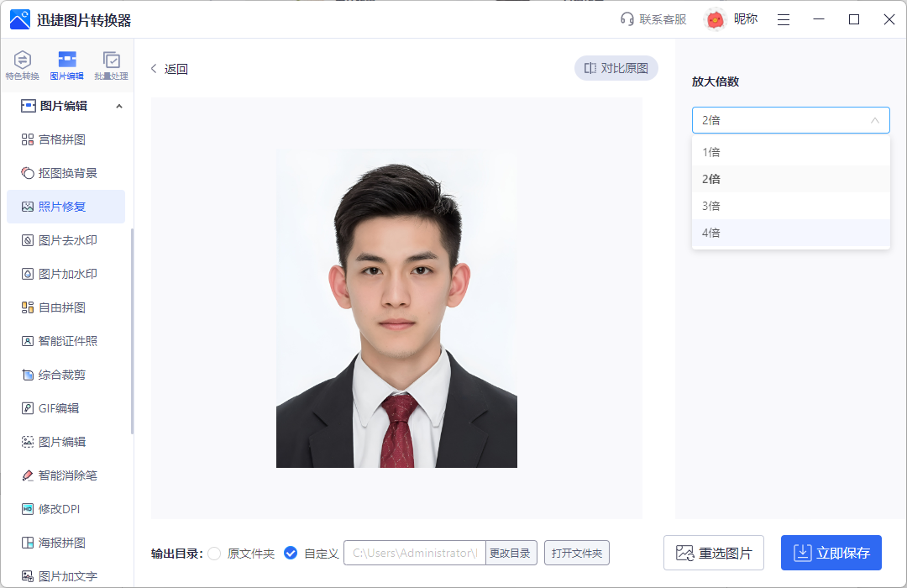
Task: Contact support via 联系客服
Action: coord(653,19)
